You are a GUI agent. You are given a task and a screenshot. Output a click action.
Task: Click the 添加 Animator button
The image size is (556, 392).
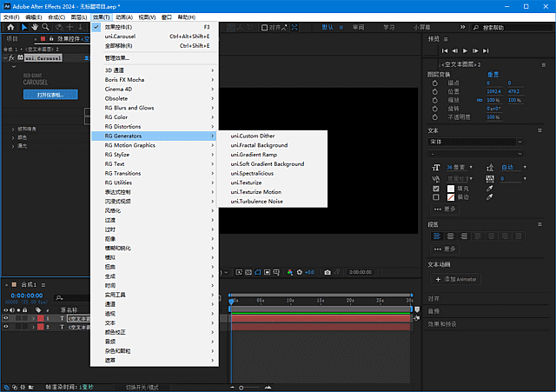coord(456,279)
